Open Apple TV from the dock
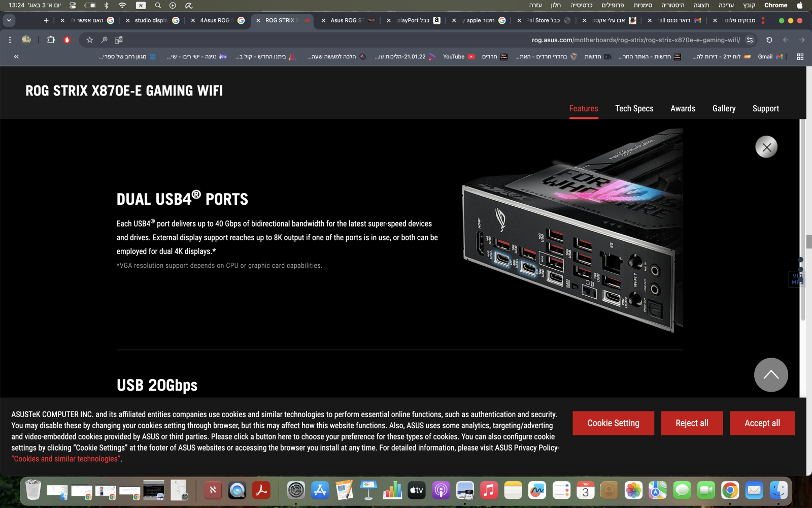812x508 pixels. point(417,490)
